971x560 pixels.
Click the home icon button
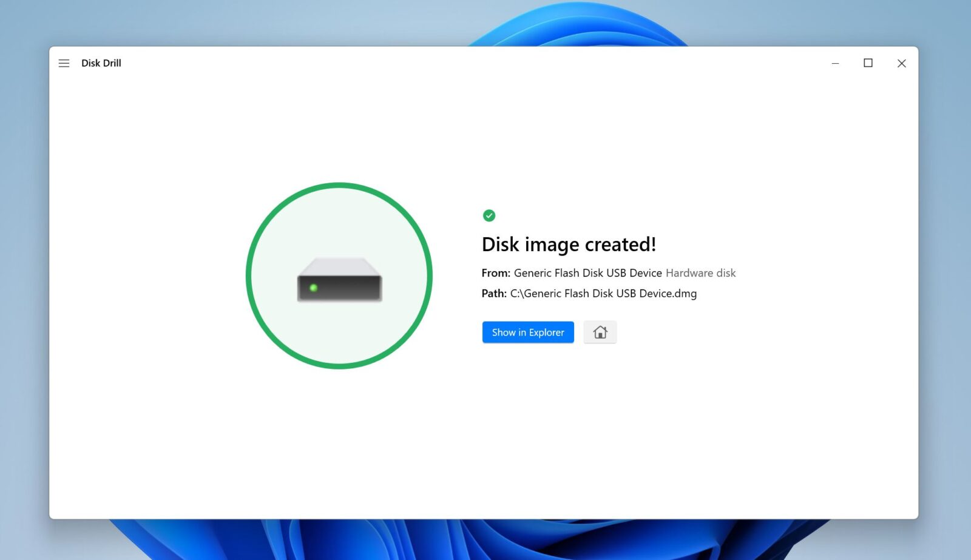(x=600, y=332)
